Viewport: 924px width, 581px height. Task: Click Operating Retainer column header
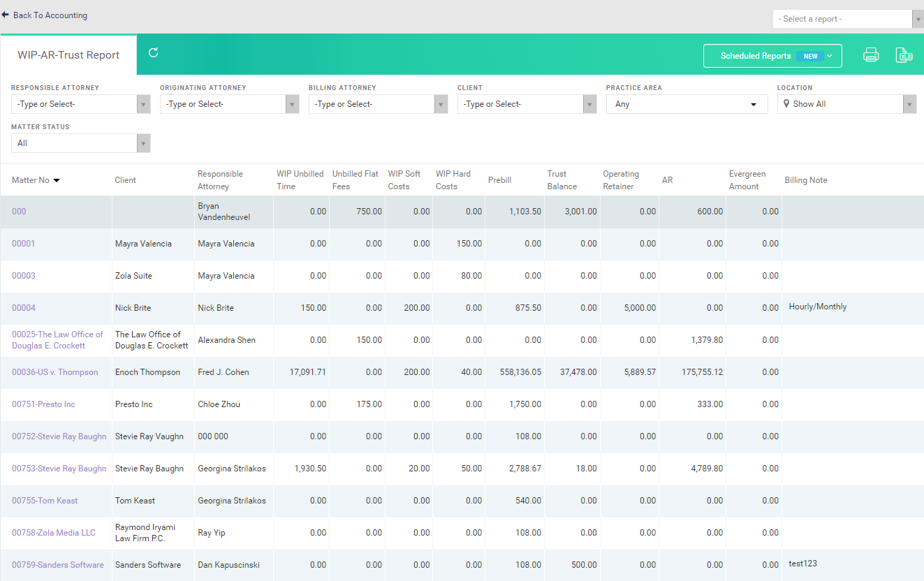621,180
